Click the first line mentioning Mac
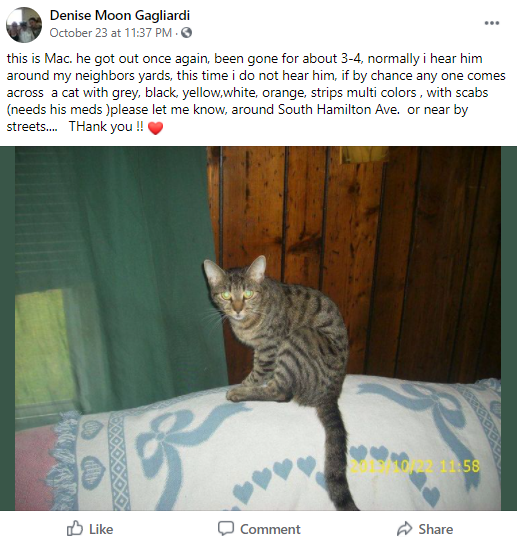Image resolution: width=517 pixels, height=545 pixels. 244,58
